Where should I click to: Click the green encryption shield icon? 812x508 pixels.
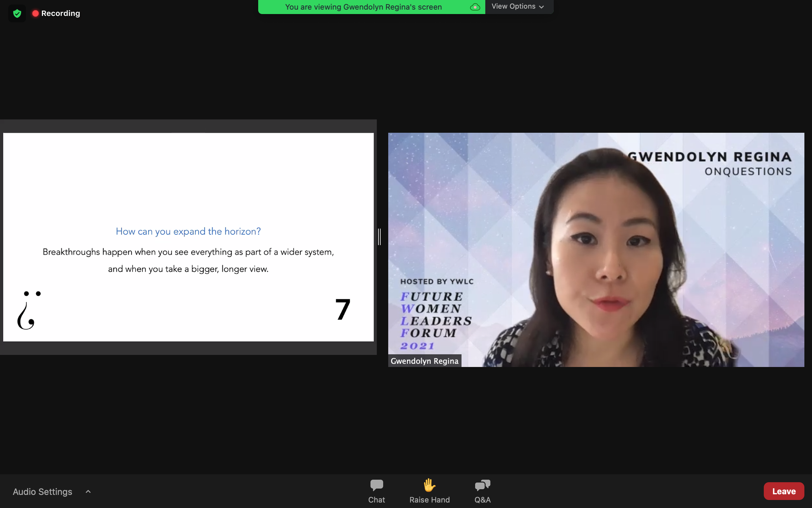17,13
